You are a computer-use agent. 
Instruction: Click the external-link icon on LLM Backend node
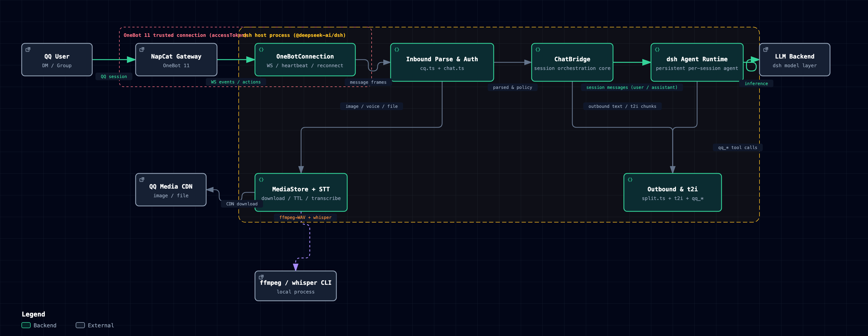click(x=765, y=50)
